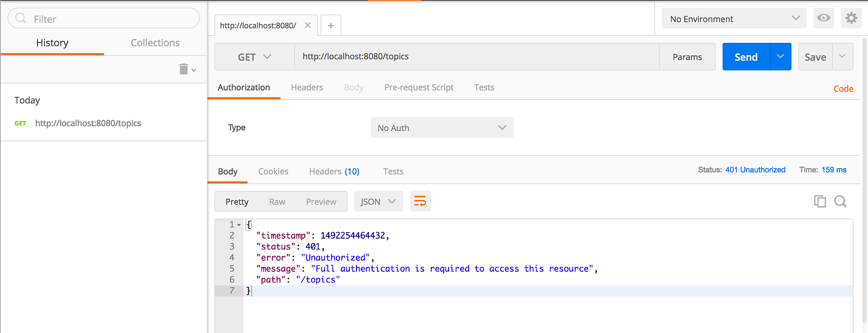Open the No Environment dropdown
The image size is (868, 333).
734,18
